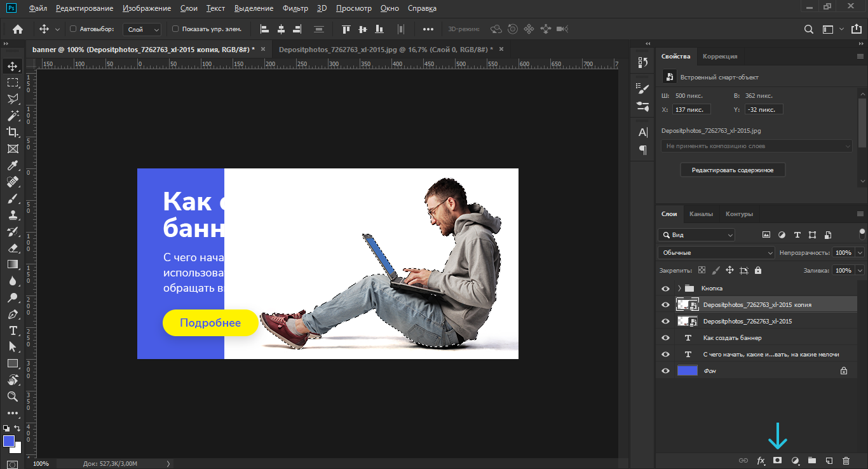Screen dimensions: 868x469
Task: Select the Hand tool
Action: point(12,380)
